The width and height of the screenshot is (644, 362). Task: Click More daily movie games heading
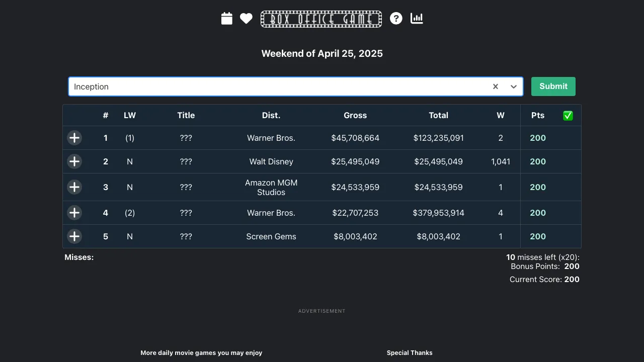tap(201, 353)
